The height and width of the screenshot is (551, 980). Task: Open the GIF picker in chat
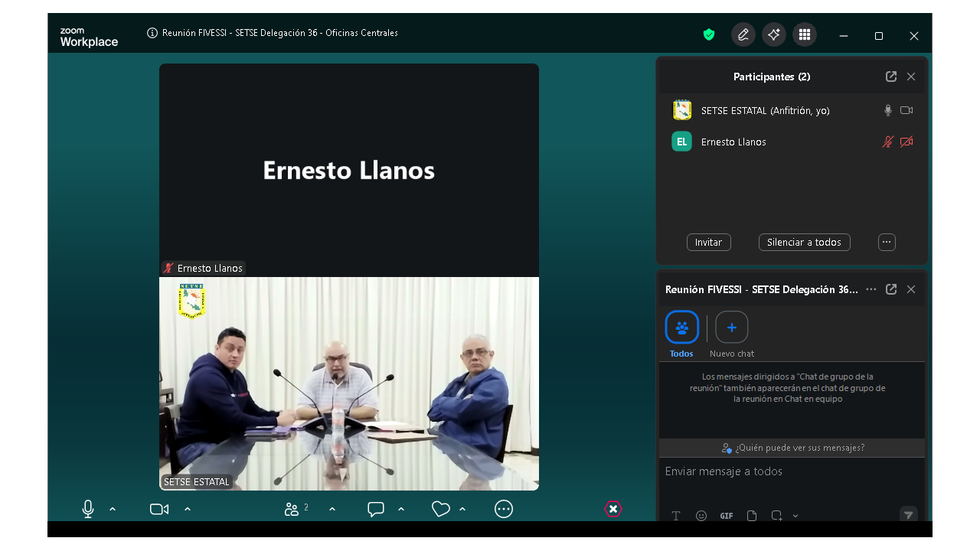pyautogui.click(x=727, y=516)
